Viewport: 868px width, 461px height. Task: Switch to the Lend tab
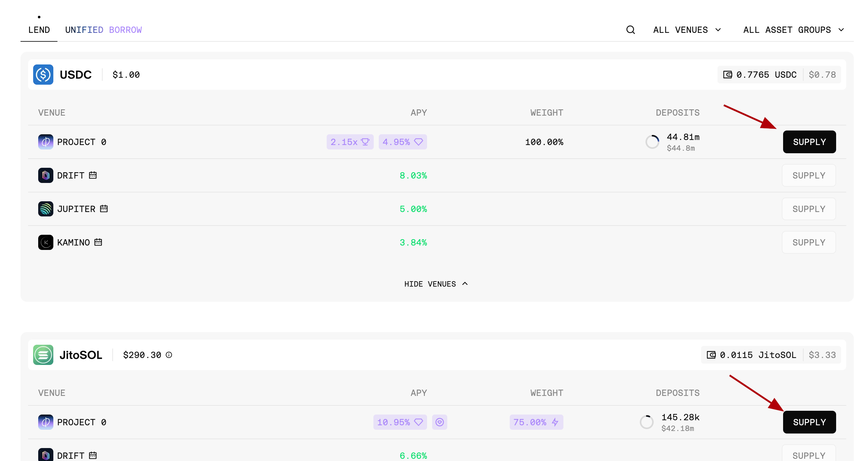pyautogui.click(x=39, y=30)
